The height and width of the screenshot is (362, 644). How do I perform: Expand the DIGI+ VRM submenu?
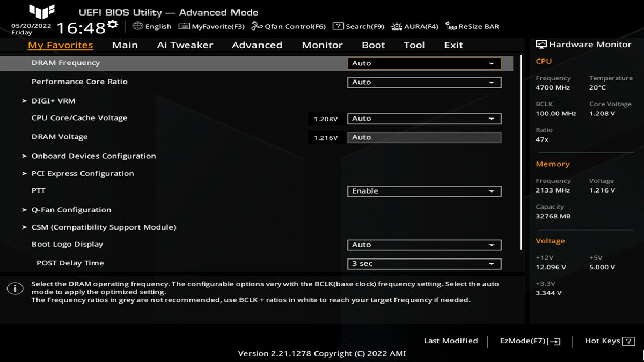pyautogui.click(x=53, y=101)
